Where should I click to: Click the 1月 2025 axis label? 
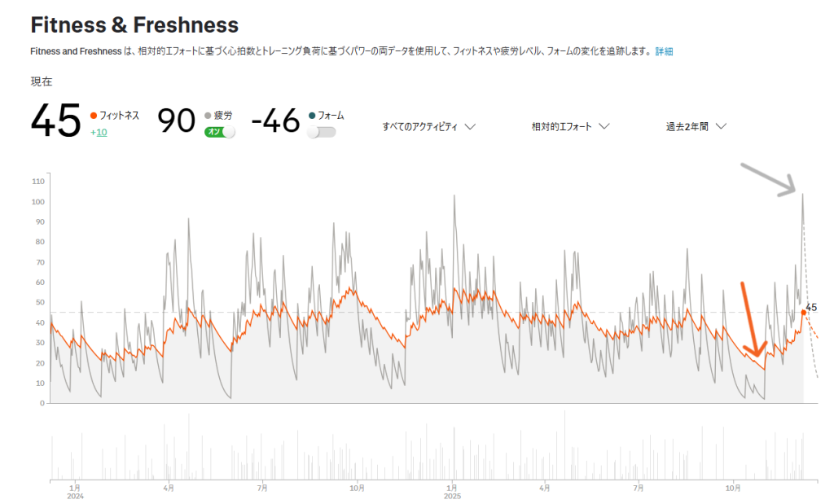453,491
